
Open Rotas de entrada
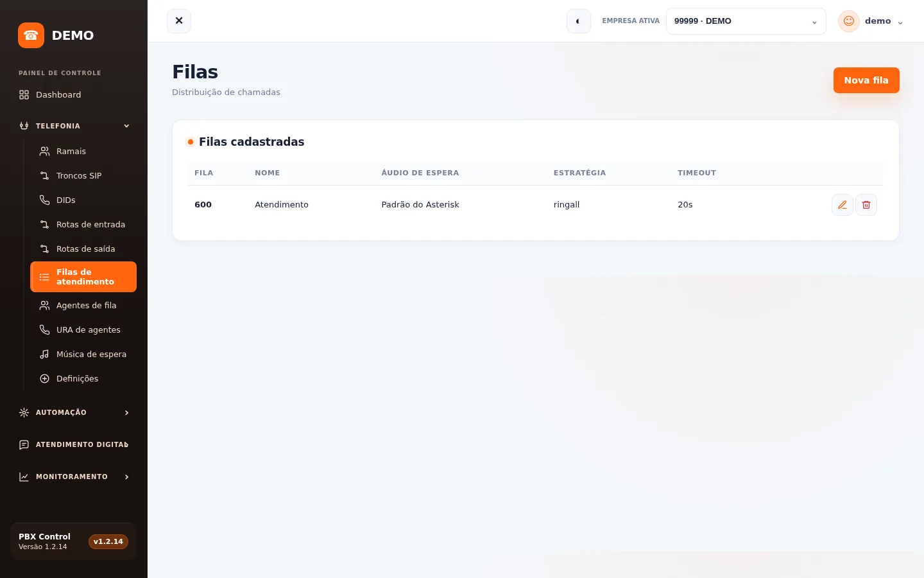(83, 225)
